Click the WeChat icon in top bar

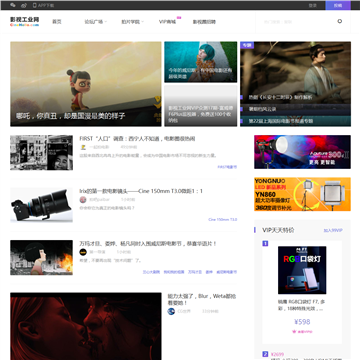coord(13,5)
